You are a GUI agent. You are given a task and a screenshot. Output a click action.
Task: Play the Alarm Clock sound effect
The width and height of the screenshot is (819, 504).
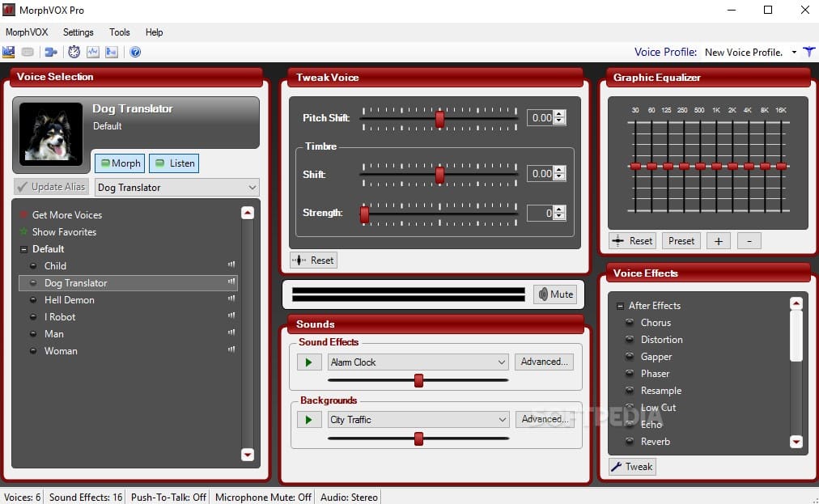[x=308, y=362]
